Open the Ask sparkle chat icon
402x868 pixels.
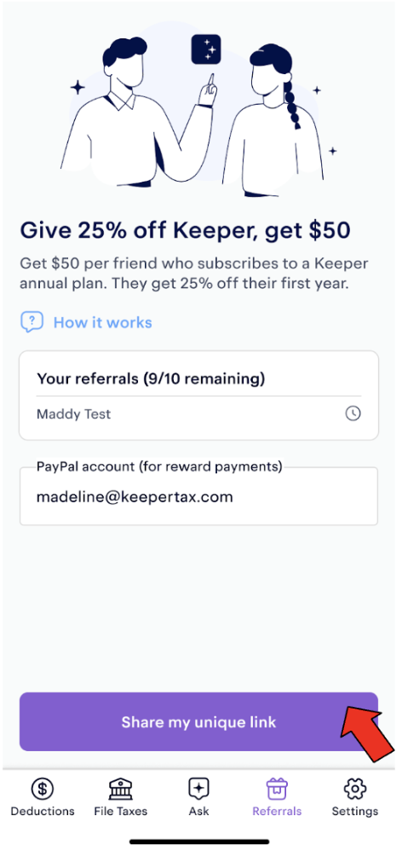(x=198, y=789)
